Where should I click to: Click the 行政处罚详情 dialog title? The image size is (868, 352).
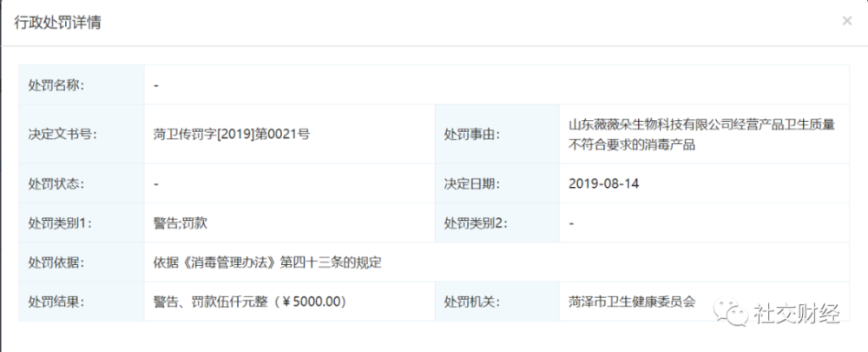57,23
